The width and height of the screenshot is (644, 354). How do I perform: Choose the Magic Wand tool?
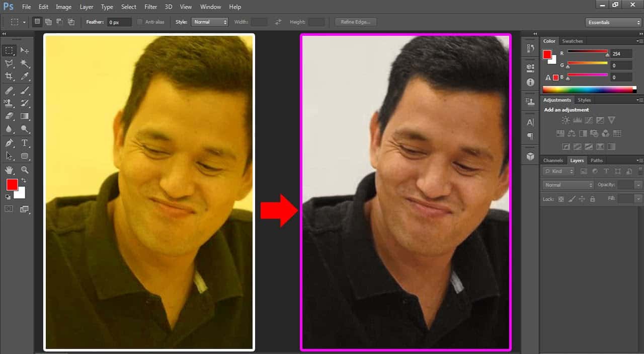click(24, 64)
